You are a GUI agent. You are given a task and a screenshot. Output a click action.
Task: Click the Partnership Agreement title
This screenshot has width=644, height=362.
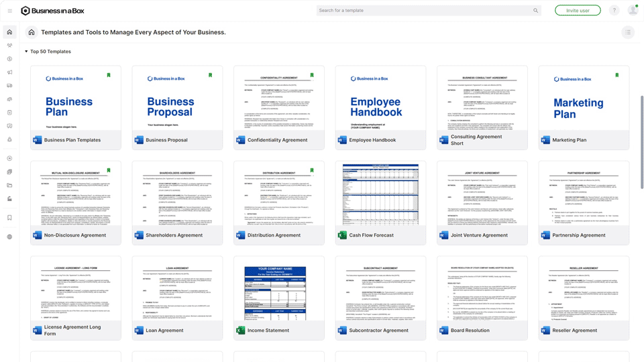(579, 235)
